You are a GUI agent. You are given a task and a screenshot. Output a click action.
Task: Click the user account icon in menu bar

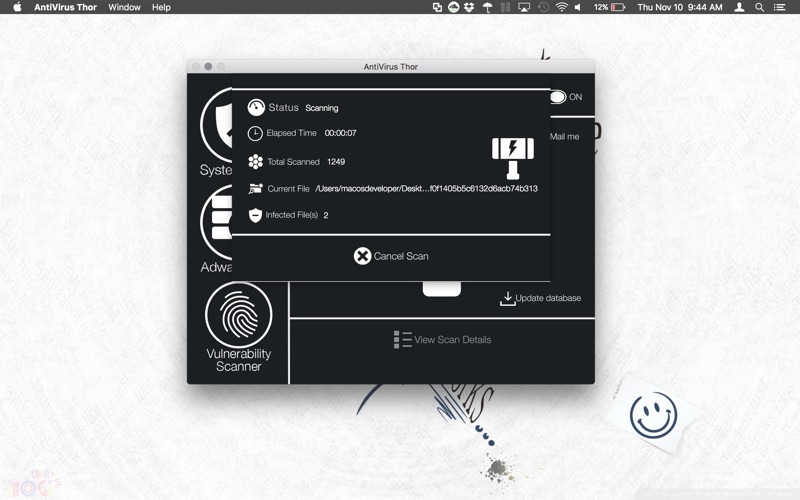point(739,7)
